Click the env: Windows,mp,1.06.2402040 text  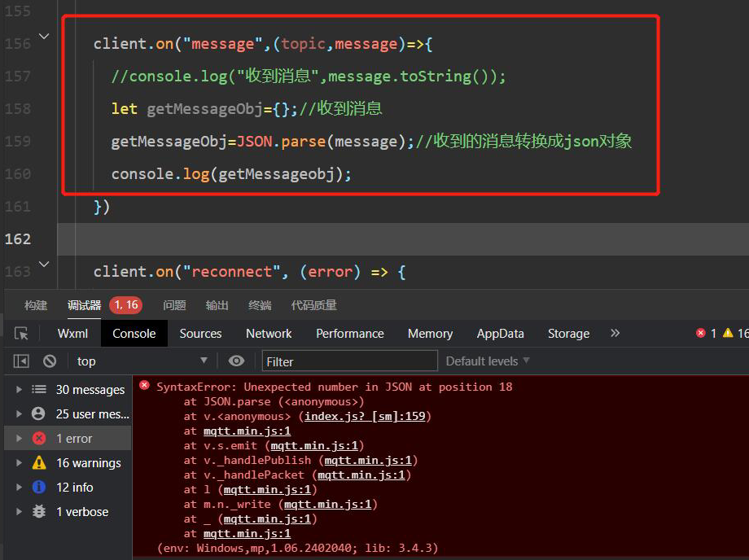tap(298, 548)
